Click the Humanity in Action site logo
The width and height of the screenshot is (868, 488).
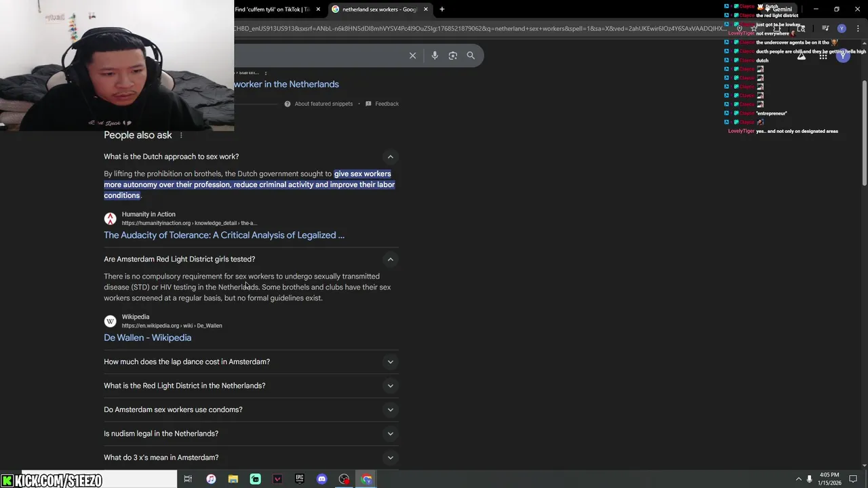pos(110,218)
